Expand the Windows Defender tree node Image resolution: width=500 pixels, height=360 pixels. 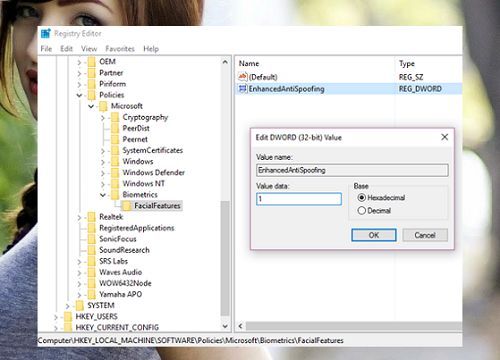tap(103, 173)
